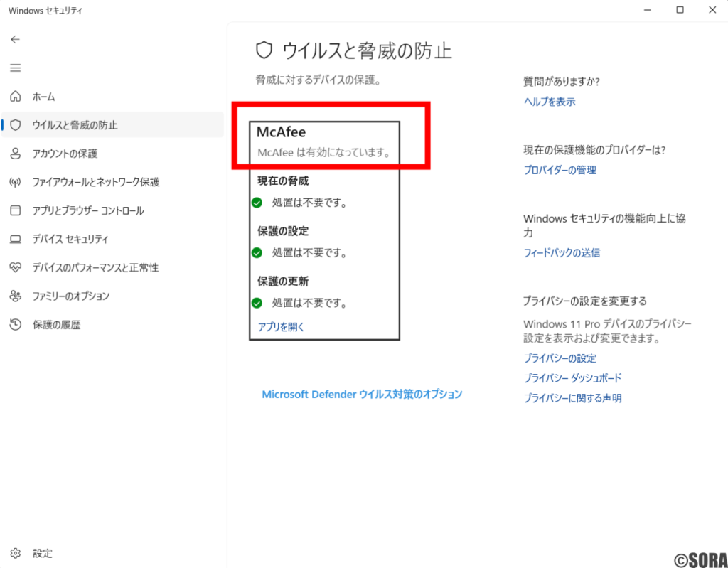Screen dimensions: 728x568
Task: Click the device performance heart icon
Action: [16, 267]
